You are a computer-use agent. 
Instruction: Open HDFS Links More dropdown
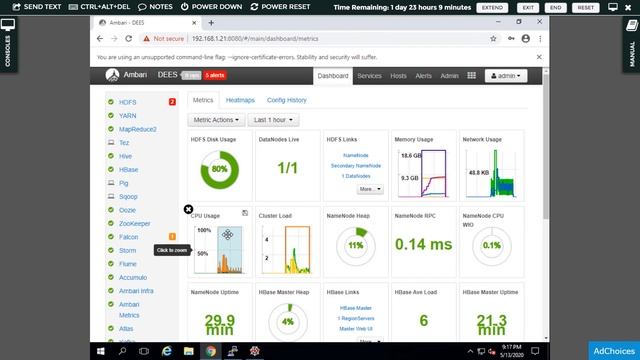pos(370,189)
